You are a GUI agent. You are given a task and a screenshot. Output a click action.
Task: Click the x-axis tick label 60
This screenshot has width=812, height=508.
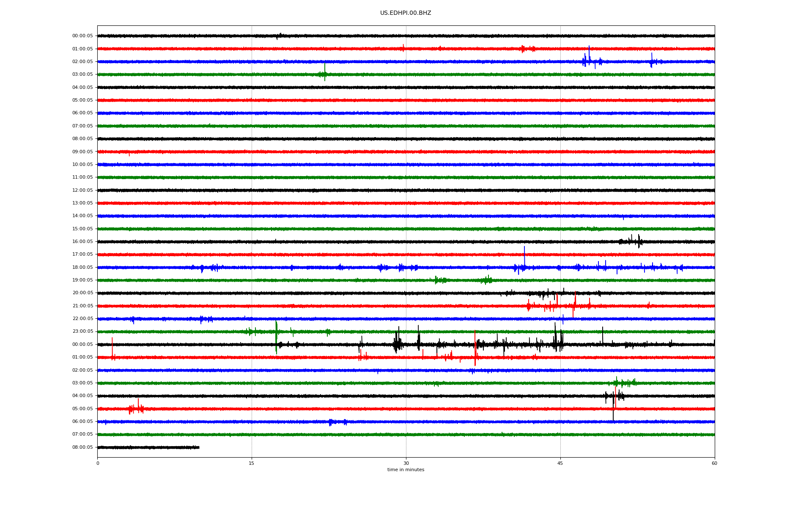[x=714, y=463]
